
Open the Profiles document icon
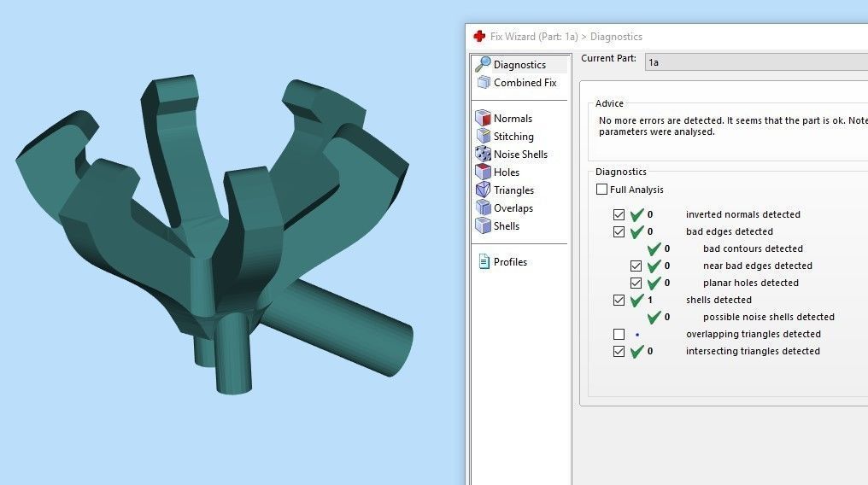click(x=484, y=261)
